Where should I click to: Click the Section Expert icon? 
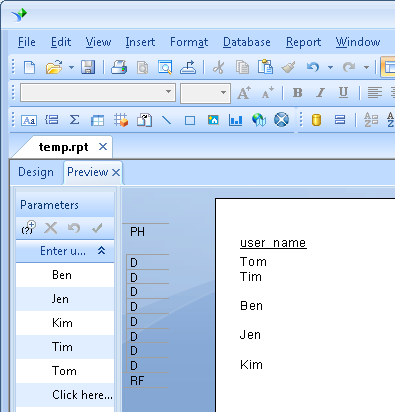click(x=340, y=119)
